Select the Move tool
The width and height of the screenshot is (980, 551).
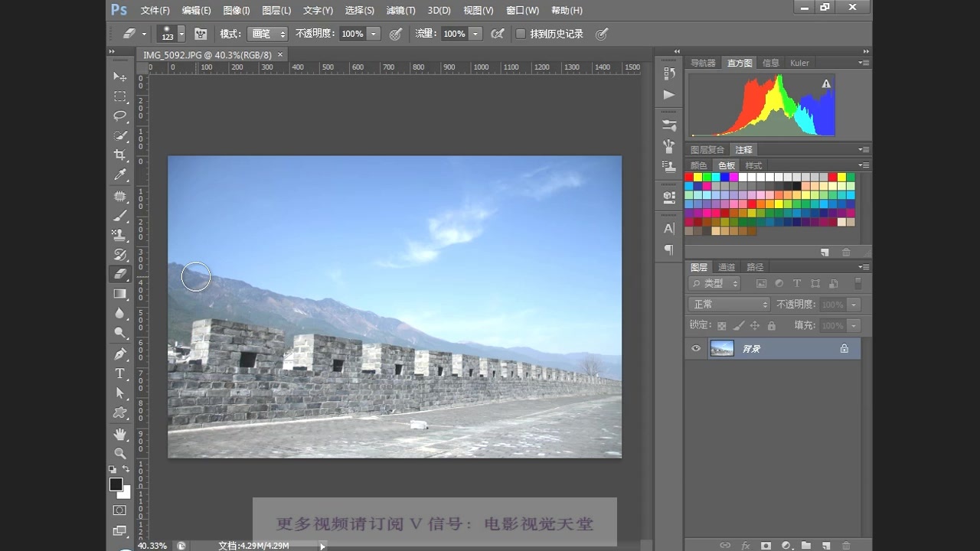coord(120,77)
